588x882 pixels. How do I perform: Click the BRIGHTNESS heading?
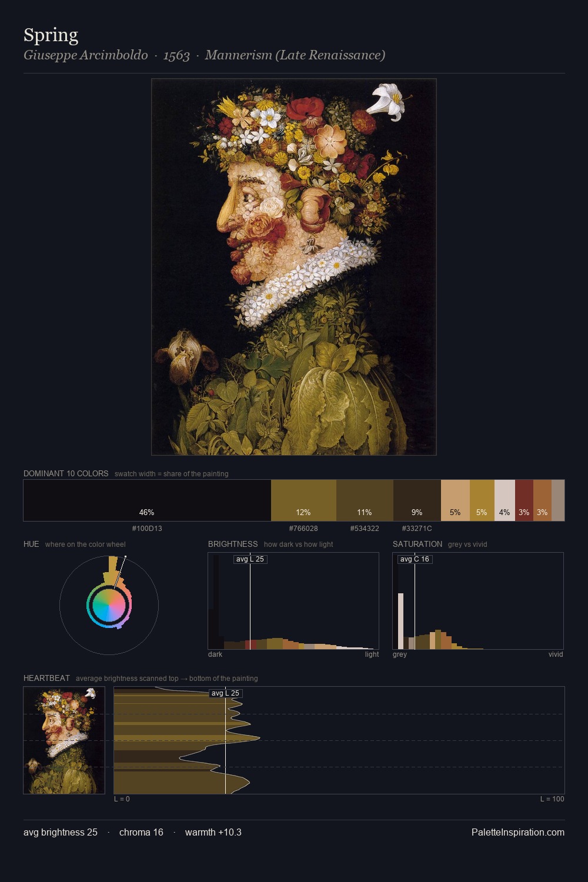(x=233, y=544)
